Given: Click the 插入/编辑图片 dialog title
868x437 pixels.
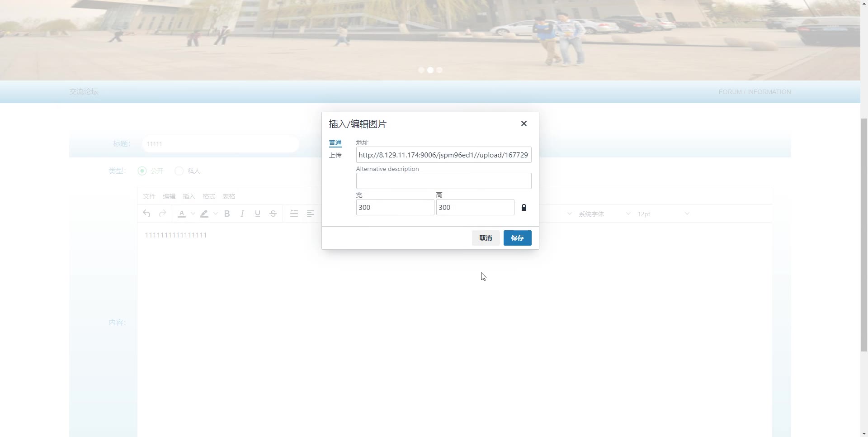Looking at the screenshot, I should coord(358,124).
